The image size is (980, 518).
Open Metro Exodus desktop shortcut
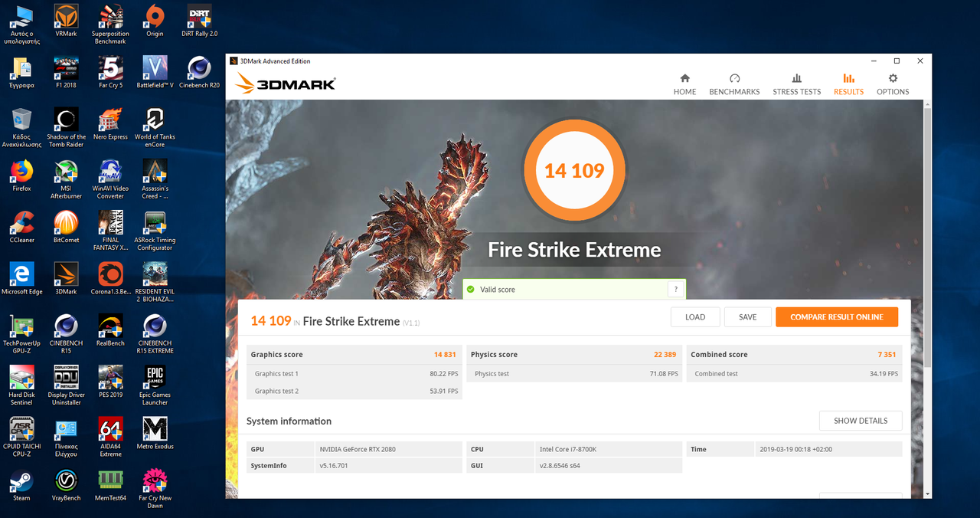point(155,433)
